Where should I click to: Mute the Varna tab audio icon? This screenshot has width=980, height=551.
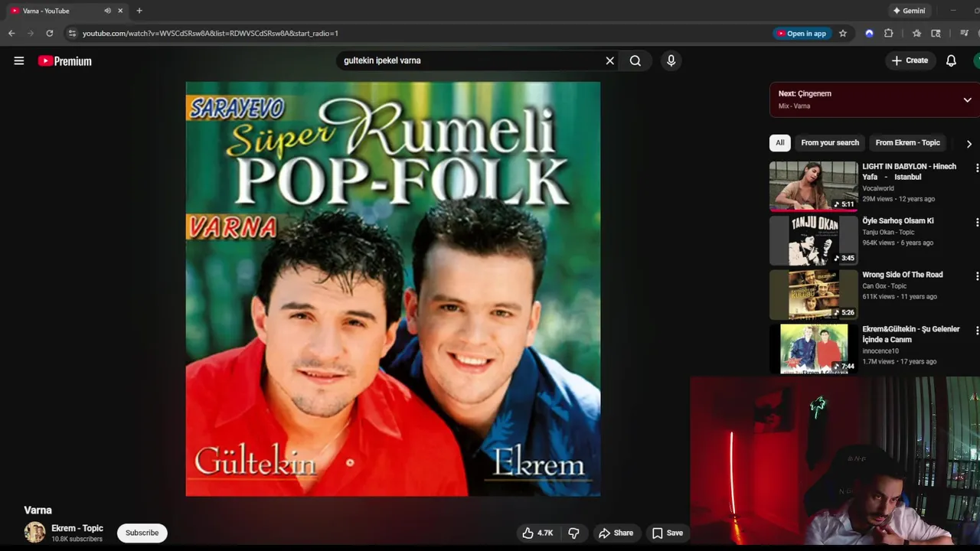tap(107, 11)
